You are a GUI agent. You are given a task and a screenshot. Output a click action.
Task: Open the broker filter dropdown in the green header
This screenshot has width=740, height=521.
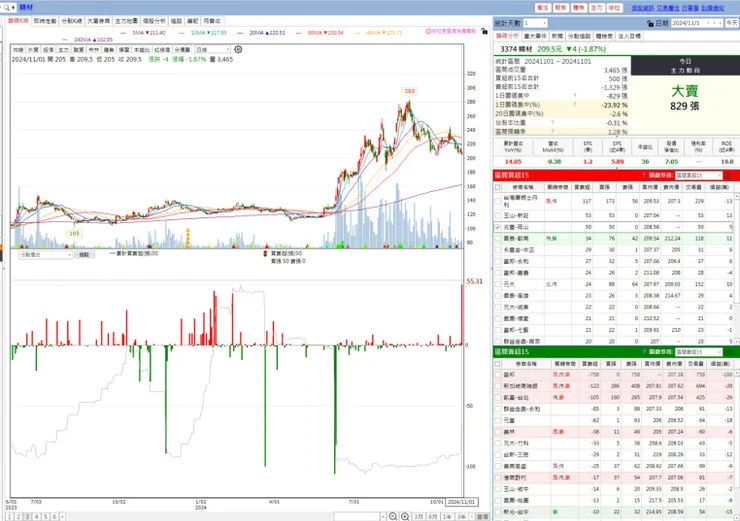tap(698, 352)
